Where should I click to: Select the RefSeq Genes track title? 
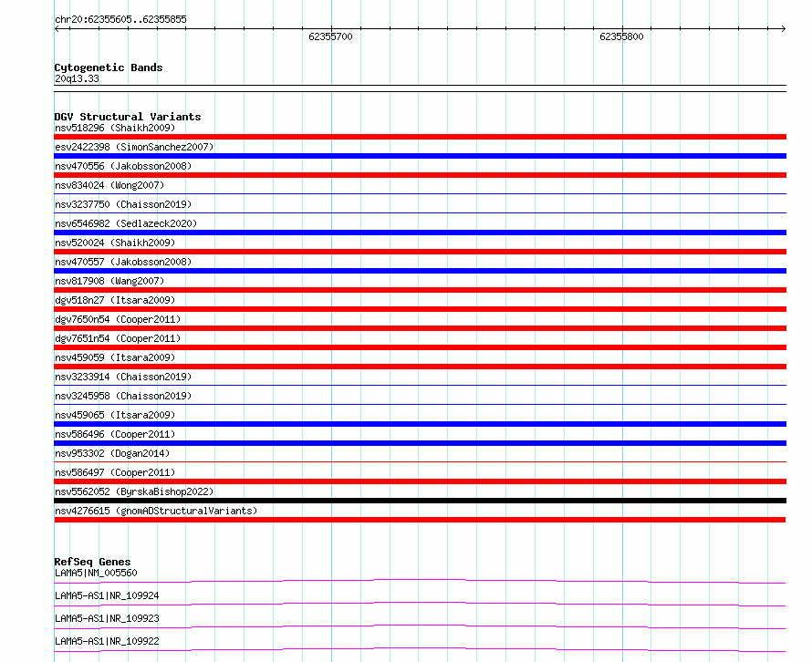coord(93,562)
